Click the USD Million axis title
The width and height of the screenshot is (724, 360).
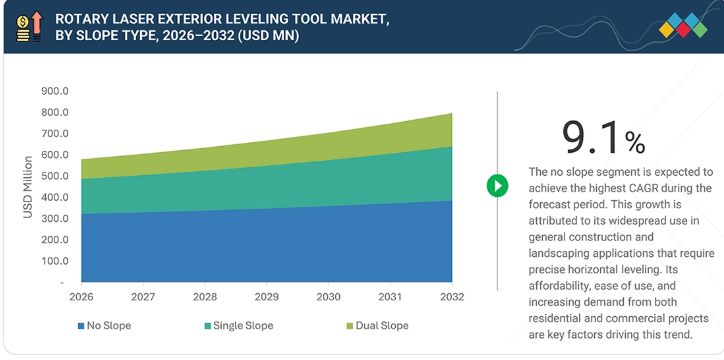click(28, 187)
